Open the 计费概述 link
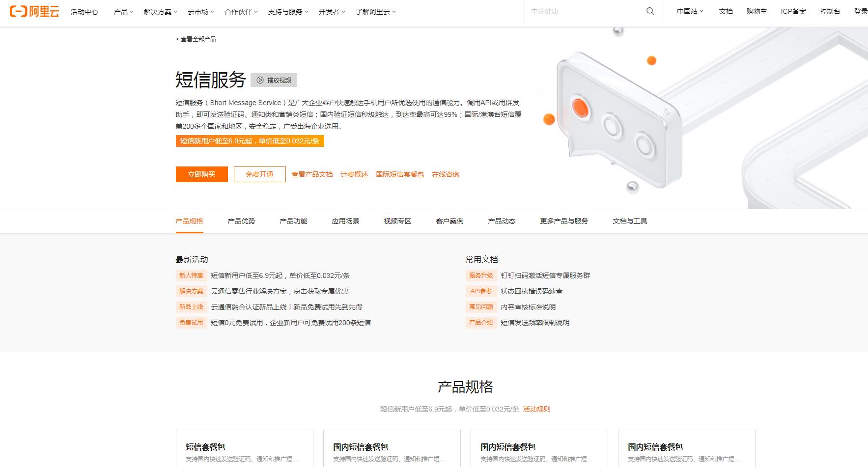This screenshot has width=868, height=467. (354, 174)
